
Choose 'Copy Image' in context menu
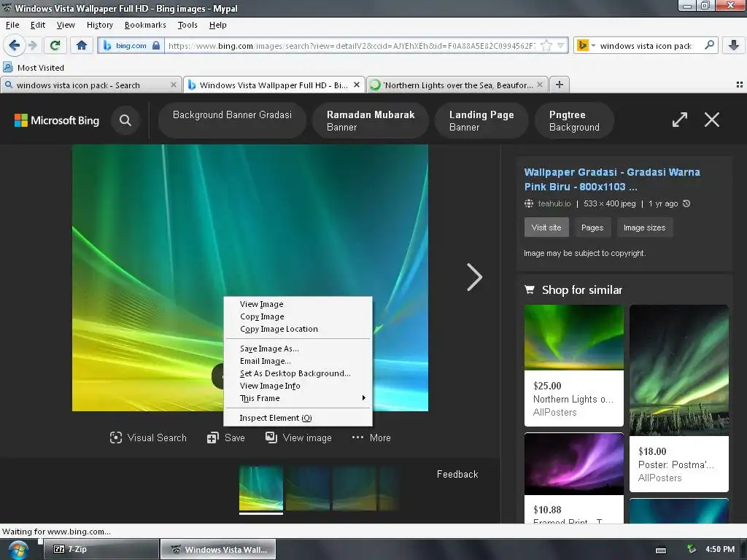click(x=298, y=316)
